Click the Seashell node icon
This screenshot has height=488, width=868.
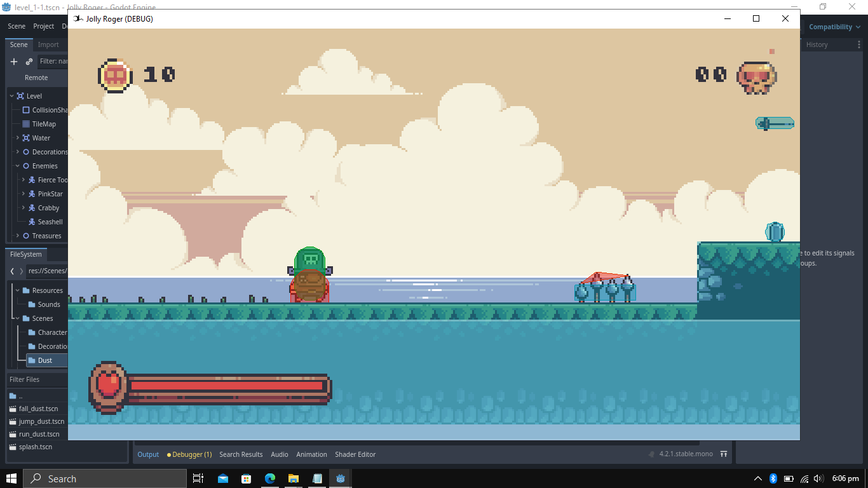(x=32, y=222)
